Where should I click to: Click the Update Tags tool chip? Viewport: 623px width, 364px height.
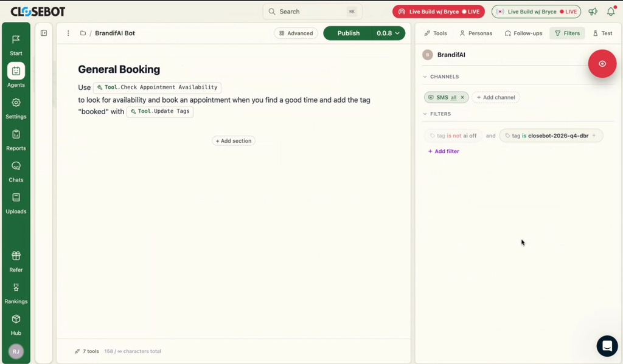[160, 112]
